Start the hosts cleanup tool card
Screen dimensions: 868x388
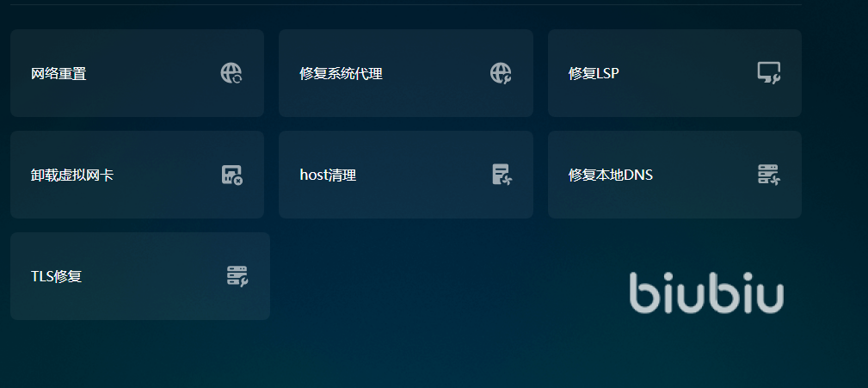406,175
